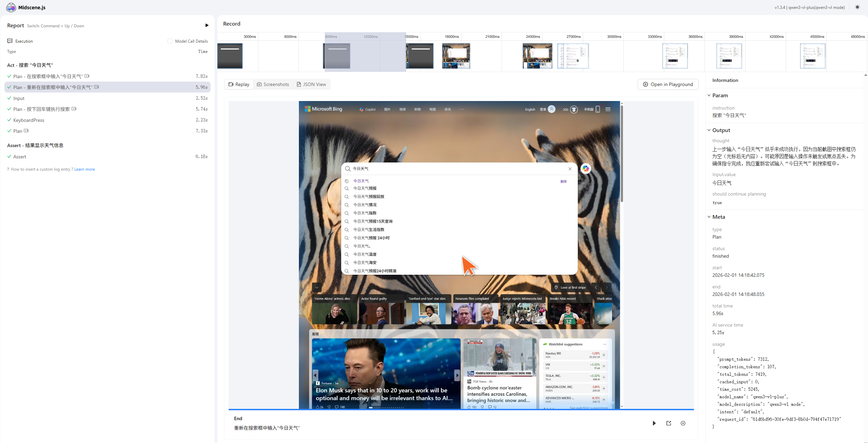Click the Report play arrow icon

[x=207, y=25]
